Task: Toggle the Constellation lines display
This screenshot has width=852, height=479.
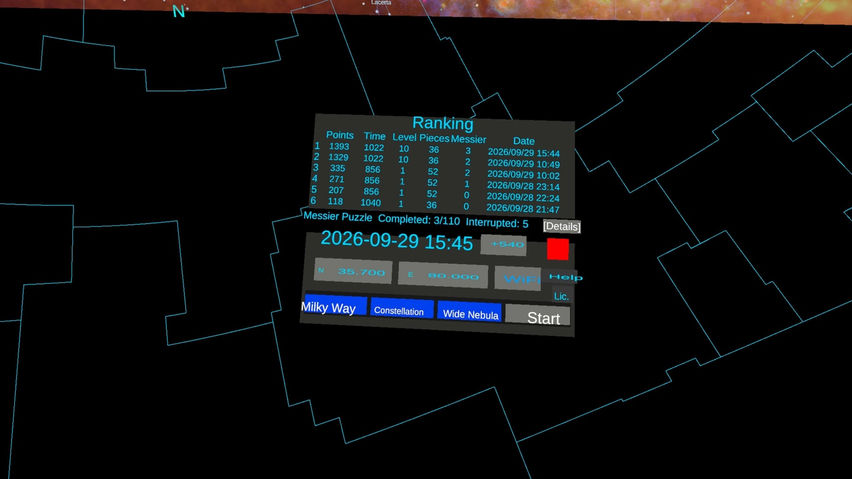Action: tap(402, 309)
